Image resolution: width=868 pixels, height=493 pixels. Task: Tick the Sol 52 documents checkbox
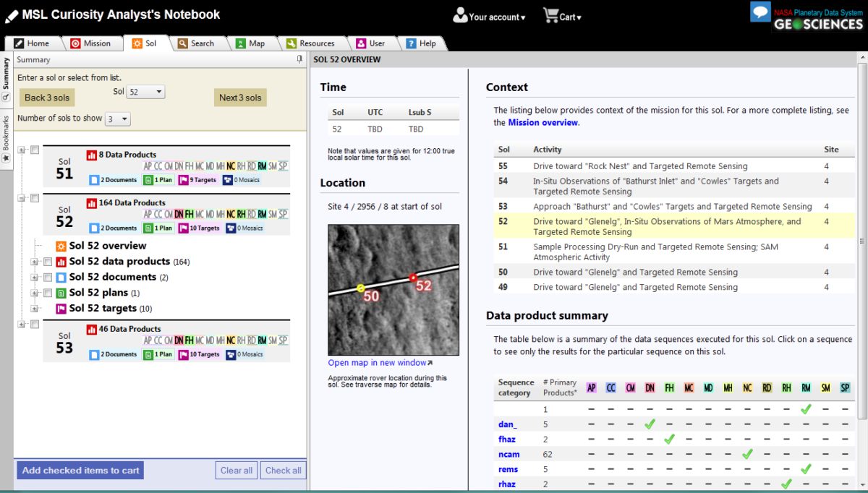click(48, 278)
